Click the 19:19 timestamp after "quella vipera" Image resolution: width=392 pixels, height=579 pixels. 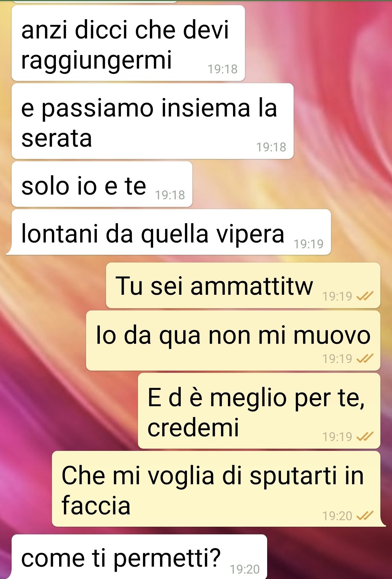click(309, 244)
